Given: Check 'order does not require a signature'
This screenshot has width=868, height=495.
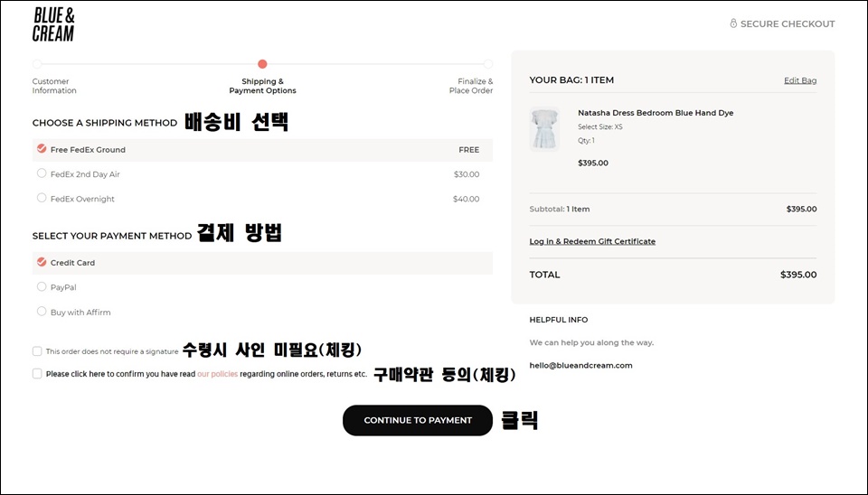Looking at the screenshot, I should tap(37, 351).
